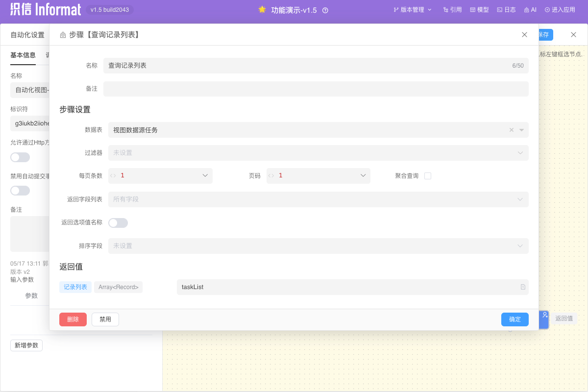The image size is (588, 392).
Task: Click the code expression icon in 页码 field
Action: [271, 175]
